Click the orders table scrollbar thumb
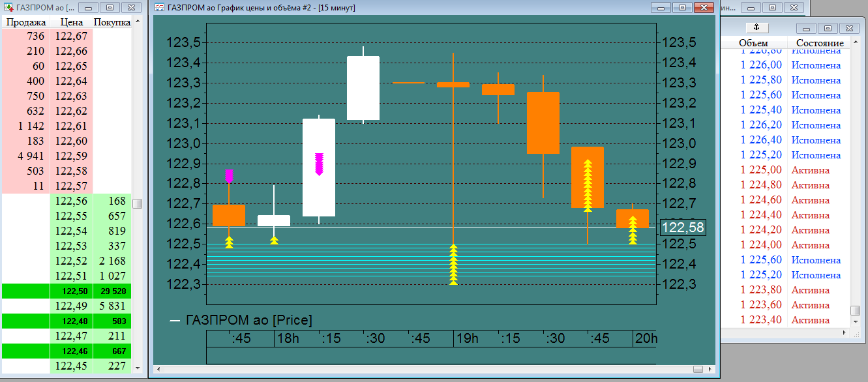The image size is (868, 382). point(855,310)
